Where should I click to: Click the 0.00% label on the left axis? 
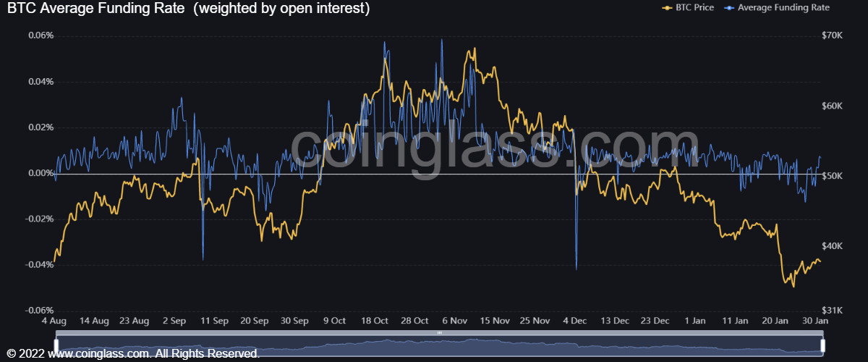coord(41,173)
